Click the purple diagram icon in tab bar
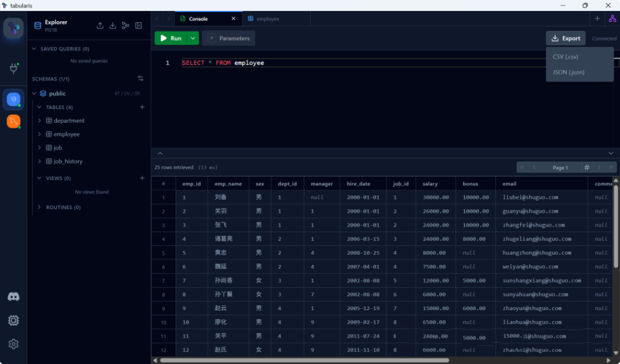The image size is (620, 364). [x=612, y=19]
